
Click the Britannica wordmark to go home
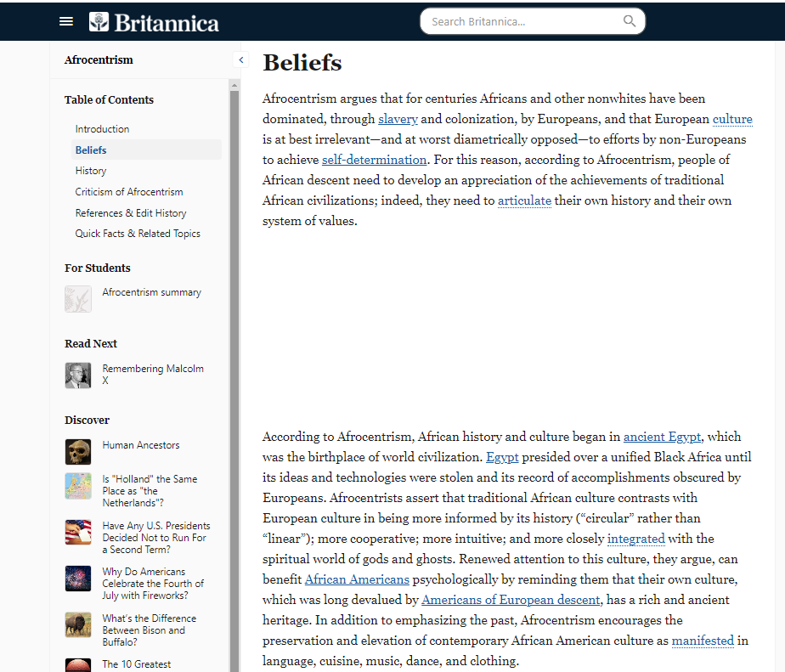[x=167, y=23]
